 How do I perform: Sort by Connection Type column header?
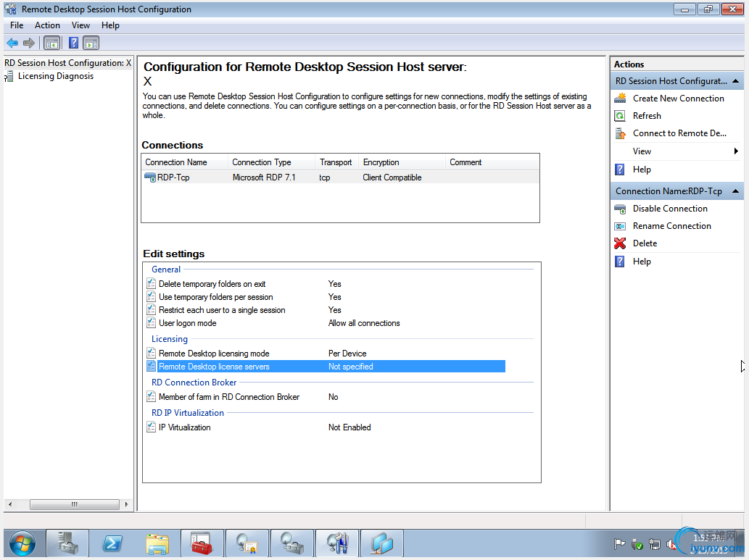point(271,162)
